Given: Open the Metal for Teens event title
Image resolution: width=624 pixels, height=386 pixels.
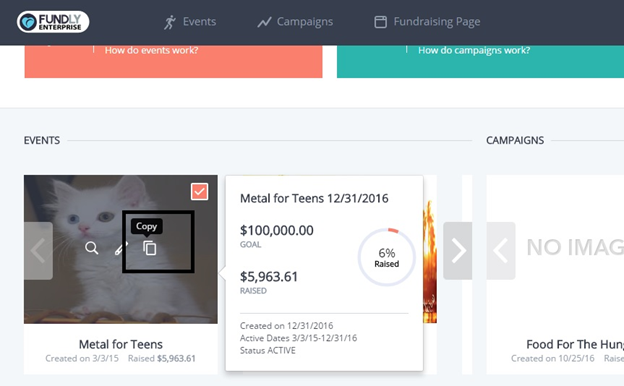Looking at the screenshot, I should click(121, 344).
